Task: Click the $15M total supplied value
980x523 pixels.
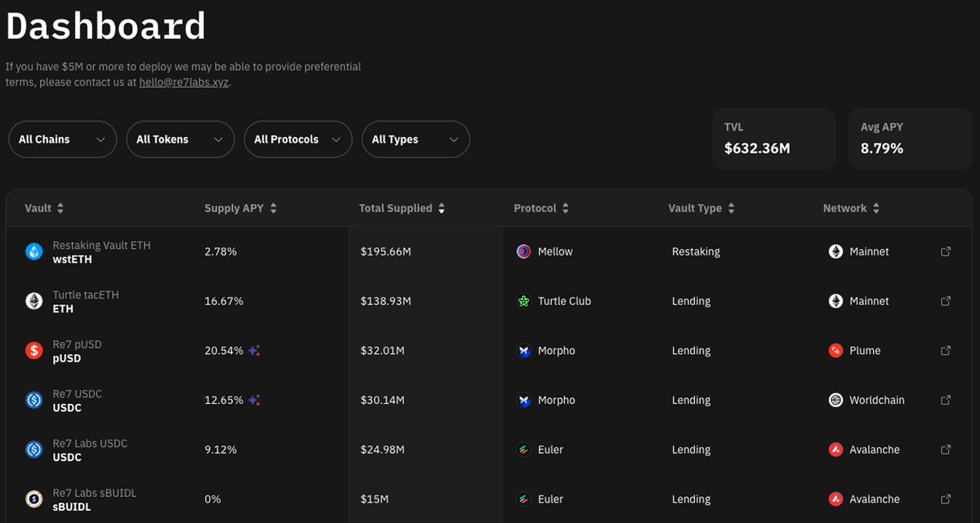Action: pos(374,499)
